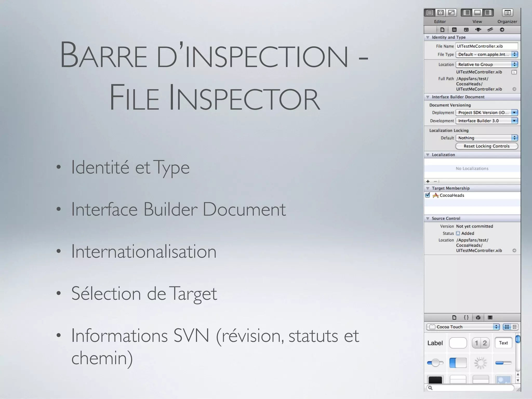Click Reset Locking Controls button
This screenshot has height=399, width=532.
click(x=487, y=146)
